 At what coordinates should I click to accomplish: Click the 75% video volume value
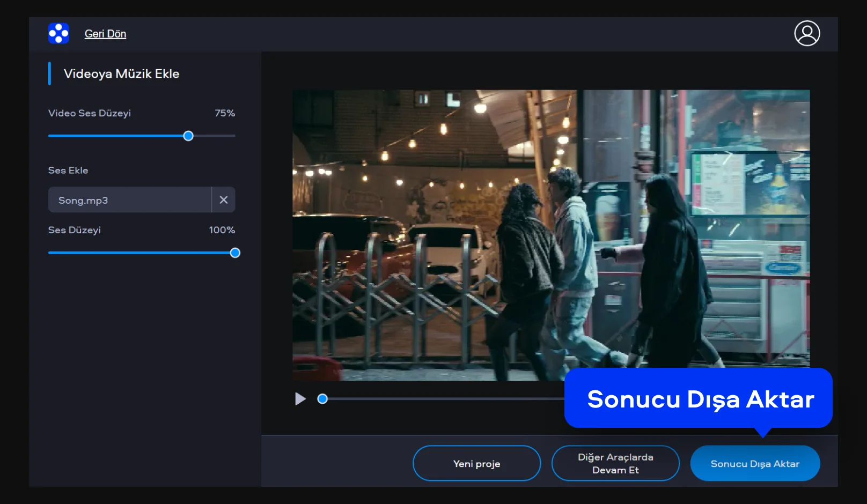point(225,113)
